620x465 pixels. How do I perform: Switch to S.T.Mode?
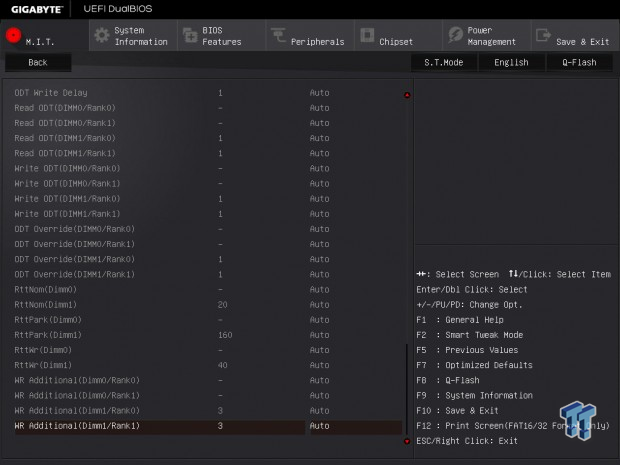click(x=444, y=62)
